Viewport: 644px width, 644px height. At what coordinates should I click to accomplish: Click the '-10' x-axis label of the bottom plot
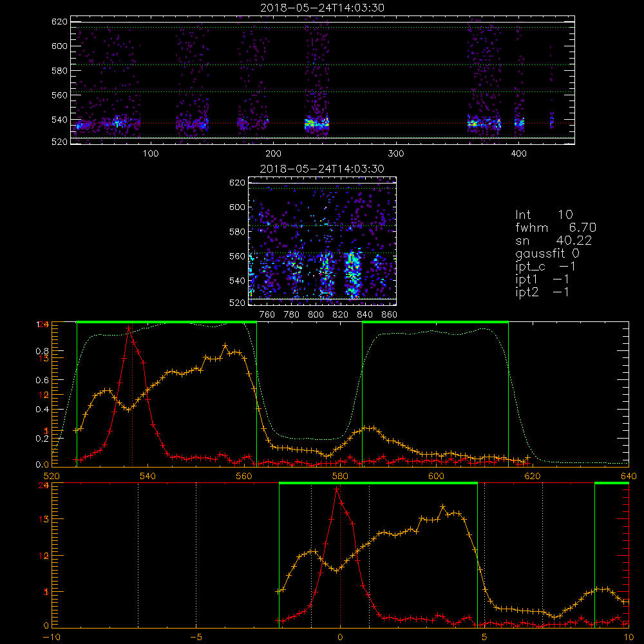(x=52, y=638)
